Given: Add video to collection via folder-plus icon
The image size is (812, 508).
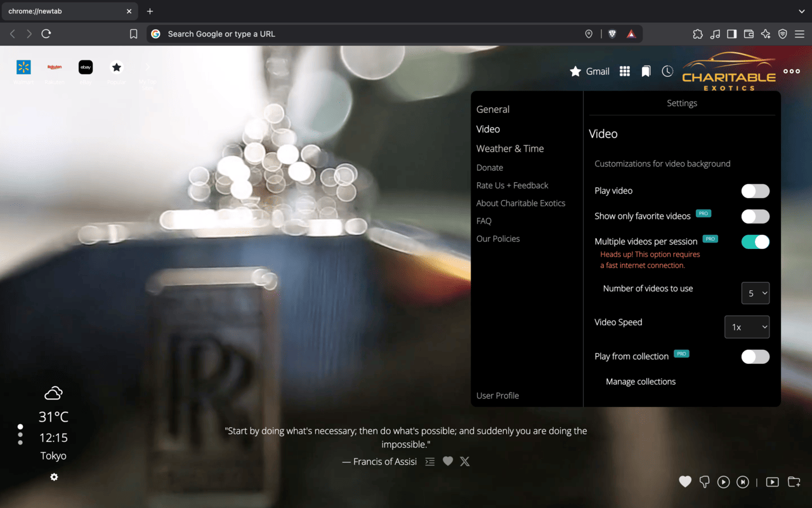Looking at the screenshot, I should tap(794, 482).
